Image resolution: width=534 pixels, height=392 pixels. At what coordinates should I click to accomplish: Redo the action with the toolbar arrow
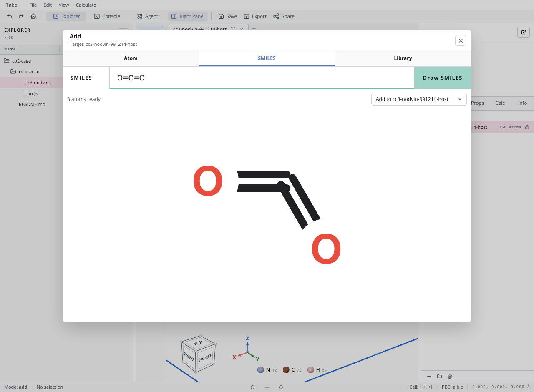[21, 16]
